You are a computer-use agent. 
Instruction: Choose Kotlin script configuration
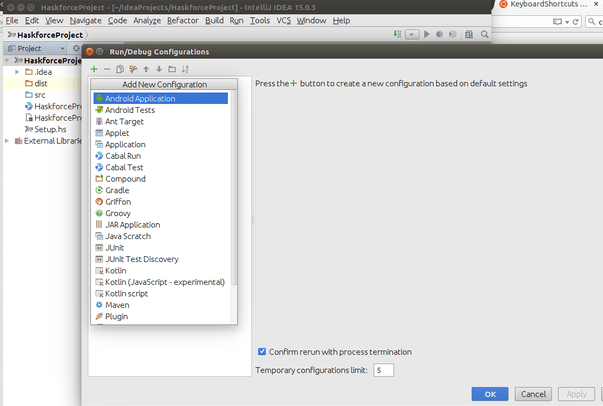(161, 294)
